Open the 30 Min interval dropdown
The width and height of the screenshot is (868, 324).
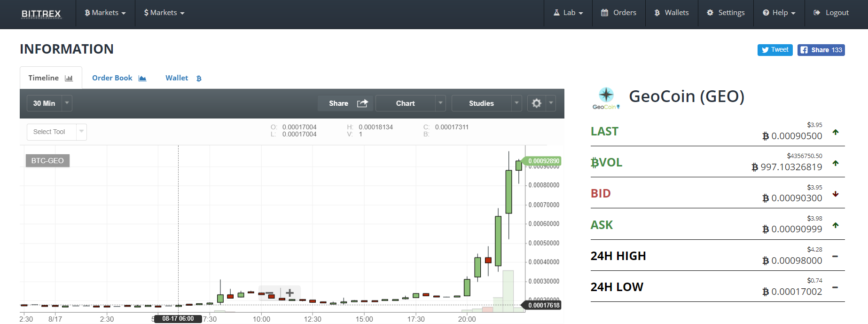(49, 103)
